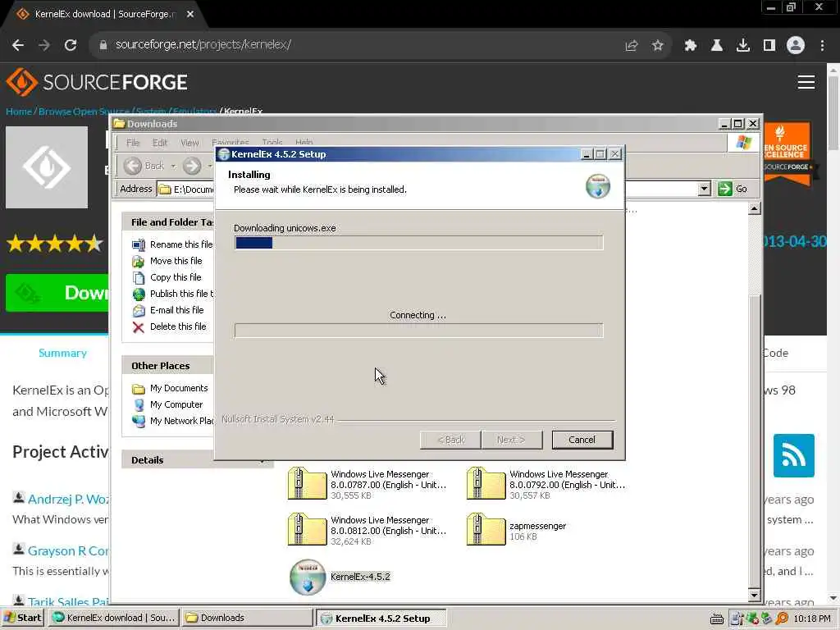Open View menu in Downloads window
The height and width of the screenshot is (630, 840).
click(189, 143)
